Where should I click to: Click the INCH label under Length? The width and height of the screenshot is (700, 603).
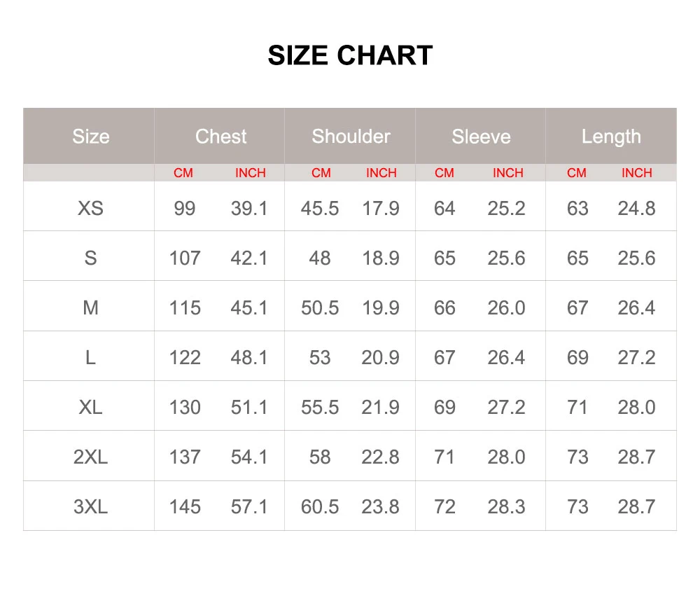pos(636,173)
